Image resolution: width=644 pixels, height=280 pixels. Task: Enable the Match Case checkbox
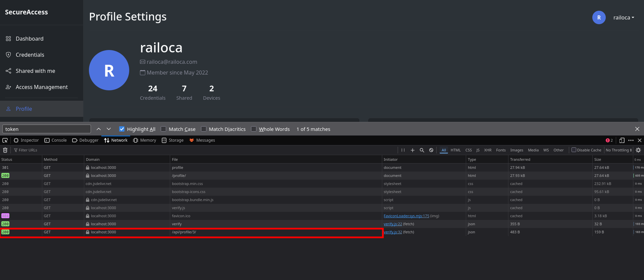[x=163, y=129]
